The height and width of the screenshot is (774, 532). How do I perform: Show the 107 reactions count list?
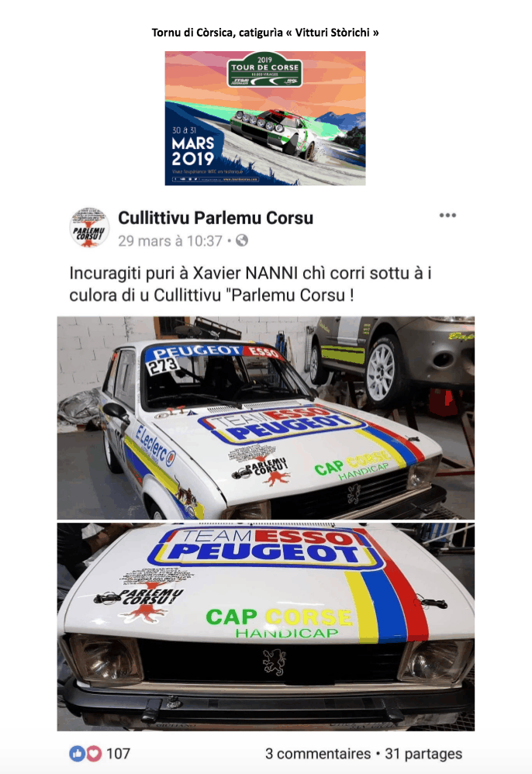click(119, 754)
